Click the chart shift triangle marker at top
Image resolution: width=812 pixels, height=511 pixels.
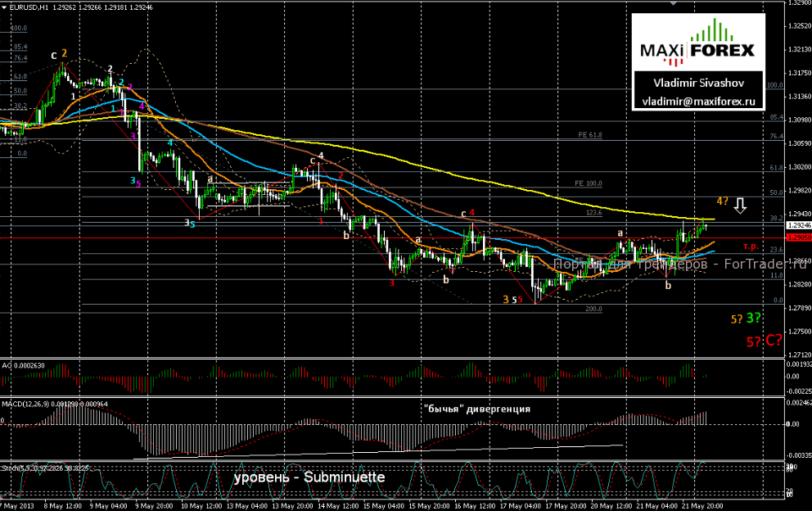coord(674,3)
